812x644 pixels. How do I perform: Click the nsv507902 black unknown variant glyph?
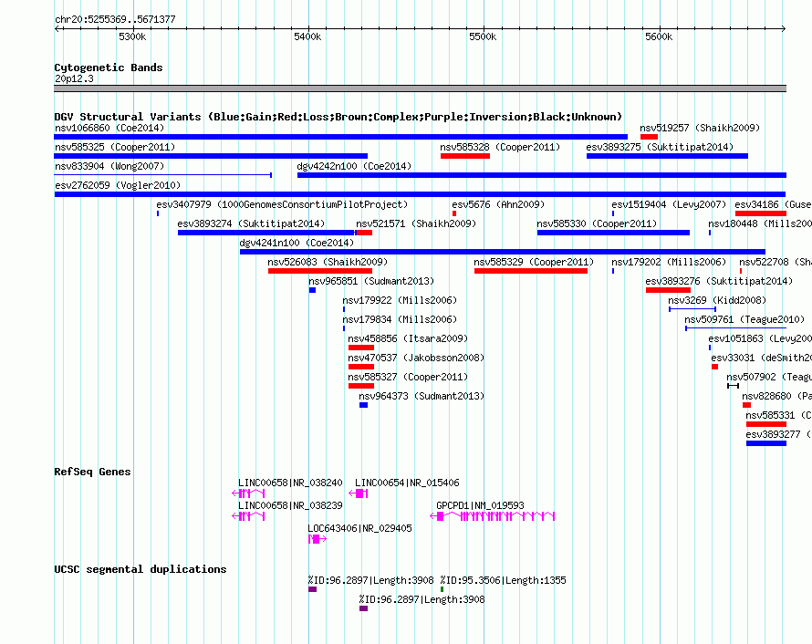point(733,386)
